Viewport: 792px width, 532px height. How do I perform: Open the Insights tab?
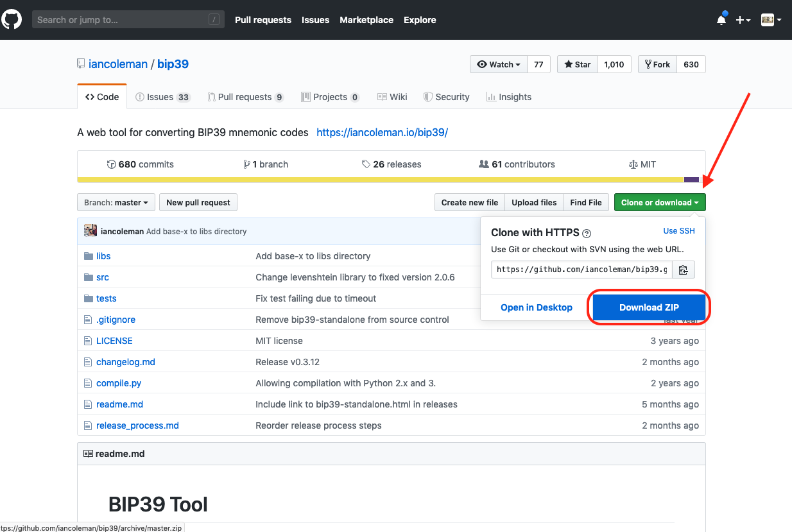(x=509, y=97)
